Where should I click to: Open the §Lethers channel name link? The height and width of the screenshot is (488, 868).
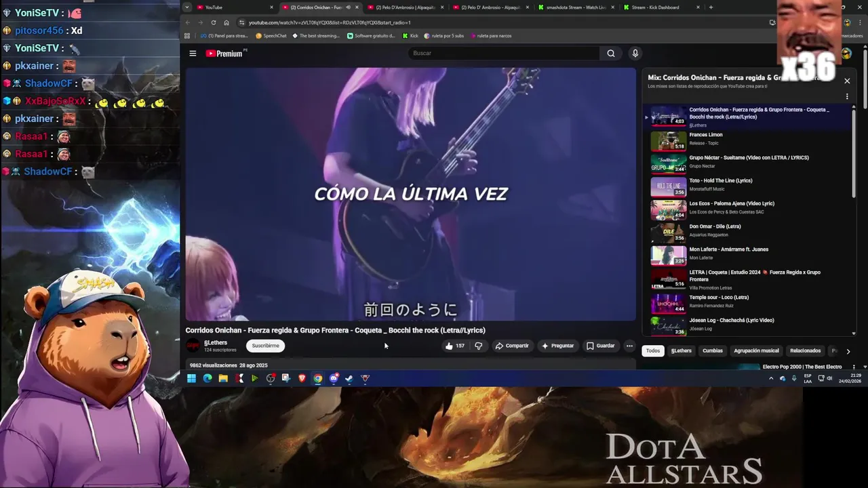[x=216, y=343]
